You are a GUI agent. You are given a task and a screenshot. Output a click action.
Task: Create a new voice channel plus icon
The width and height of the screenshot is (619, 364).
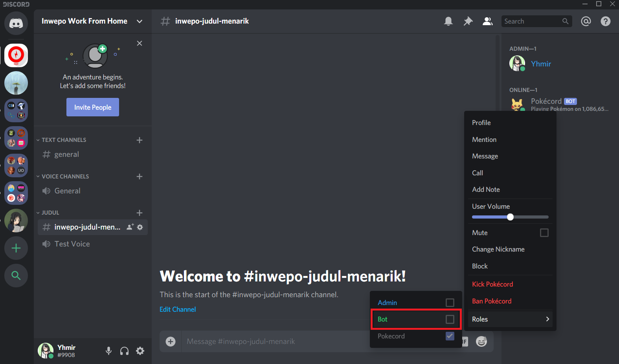140,176
